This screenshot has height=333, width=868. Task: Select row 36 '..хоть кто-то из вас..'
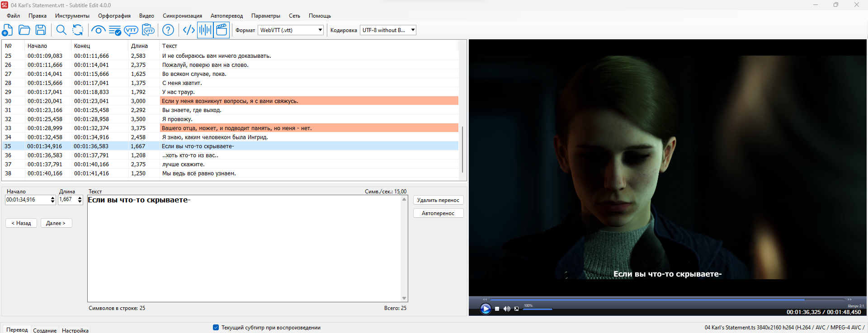(230, 155)
